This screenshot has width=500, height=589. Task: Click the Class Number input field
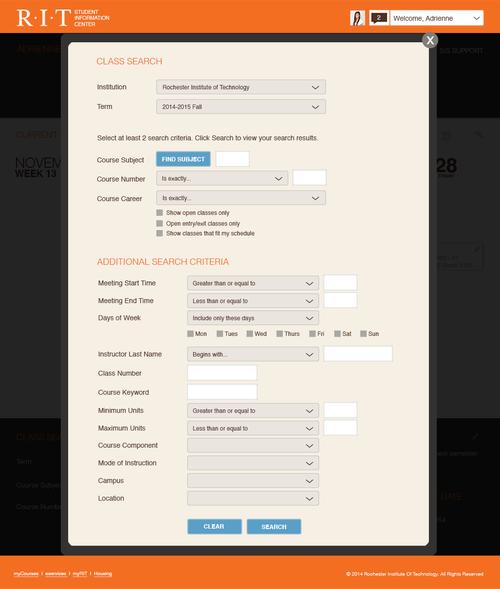222,373
